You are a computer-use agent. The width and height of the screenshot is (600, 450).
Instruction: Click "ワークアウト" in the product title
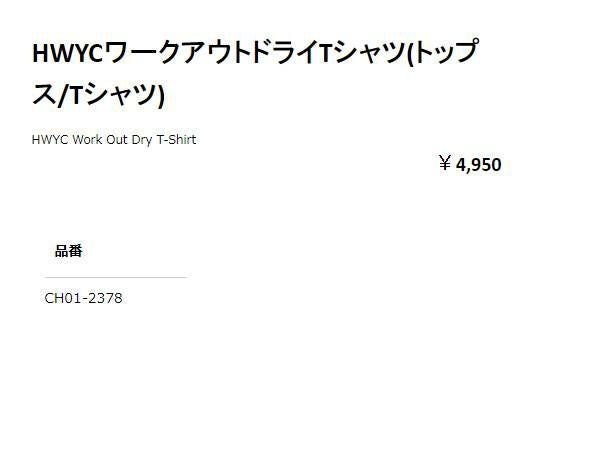(168, 52)
